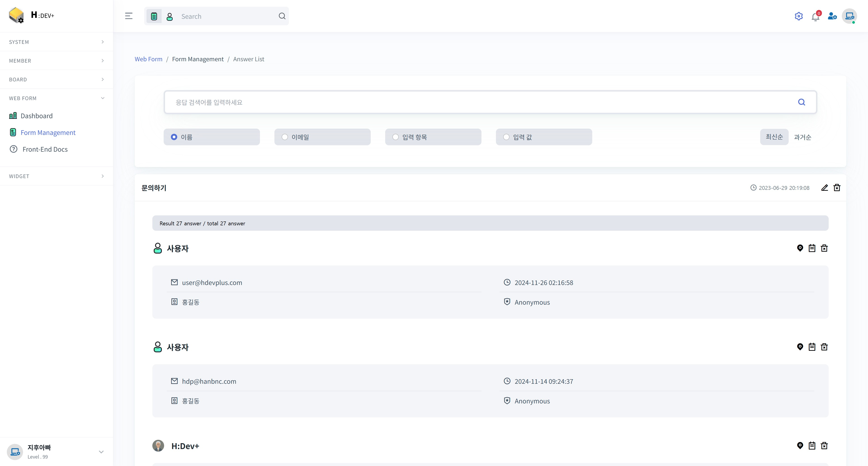Open Form Management in the sidebar
Screen dimensions: 868x466
point(48,132)
